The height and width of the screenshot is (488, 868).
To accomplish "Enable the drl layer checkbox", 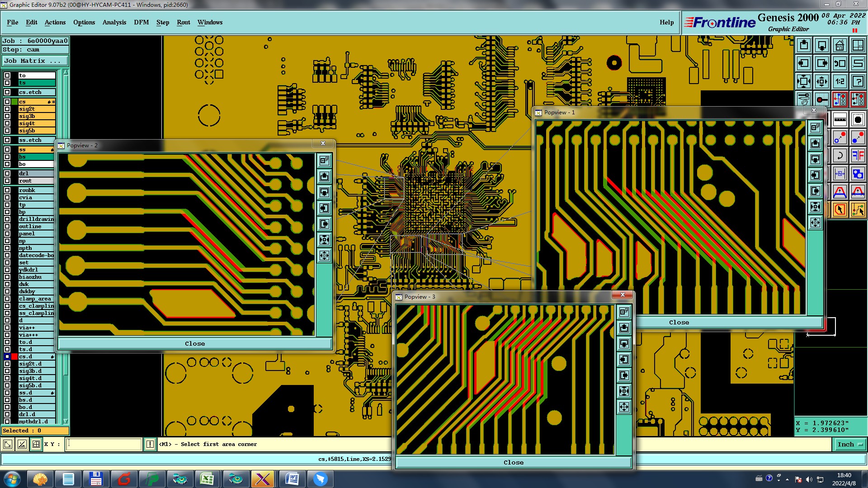I will [7, 174].
